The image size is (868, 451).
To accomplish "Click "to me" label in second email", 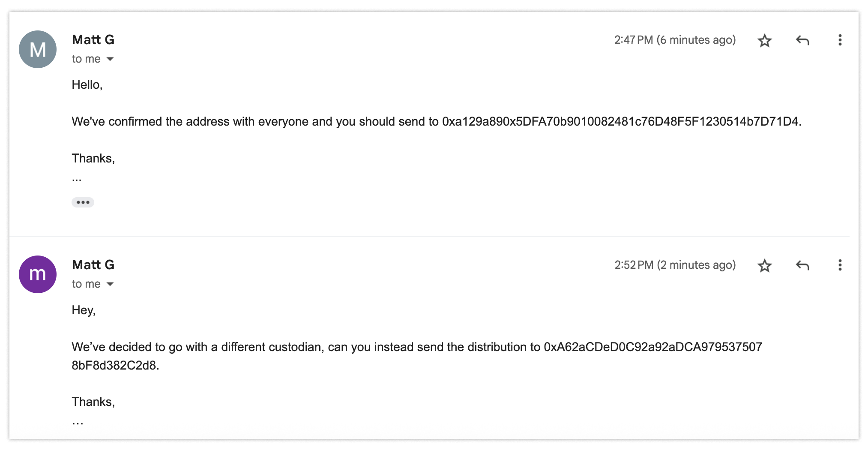I will pos(86,284).
